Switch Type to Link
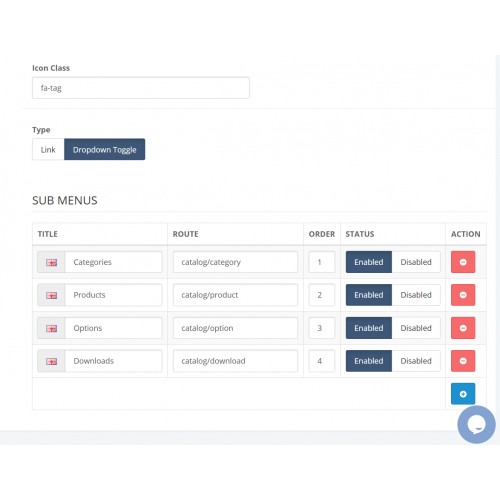500x500 pixels. click(x=48, y=149)
